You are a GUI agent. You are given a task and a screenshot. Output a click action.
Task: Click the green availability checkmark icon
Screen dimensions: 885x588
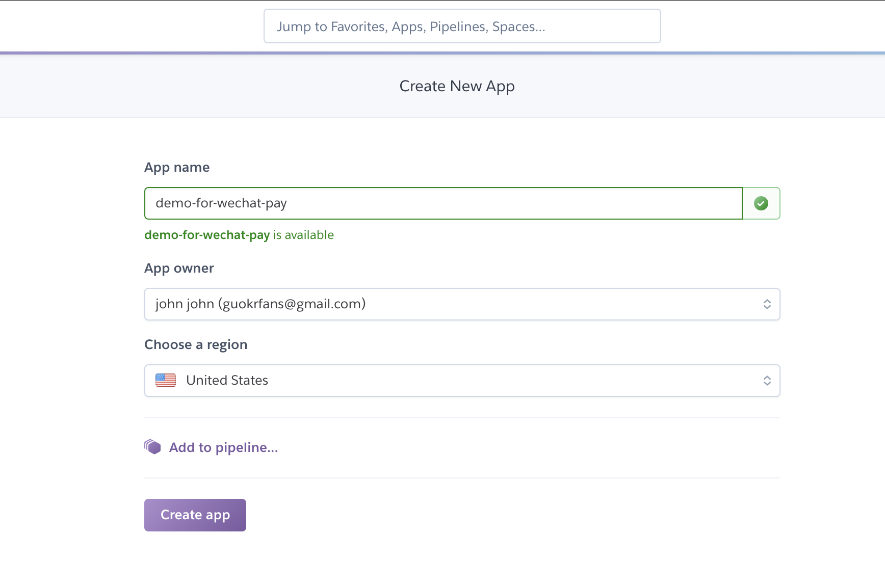tap(761, 203)
